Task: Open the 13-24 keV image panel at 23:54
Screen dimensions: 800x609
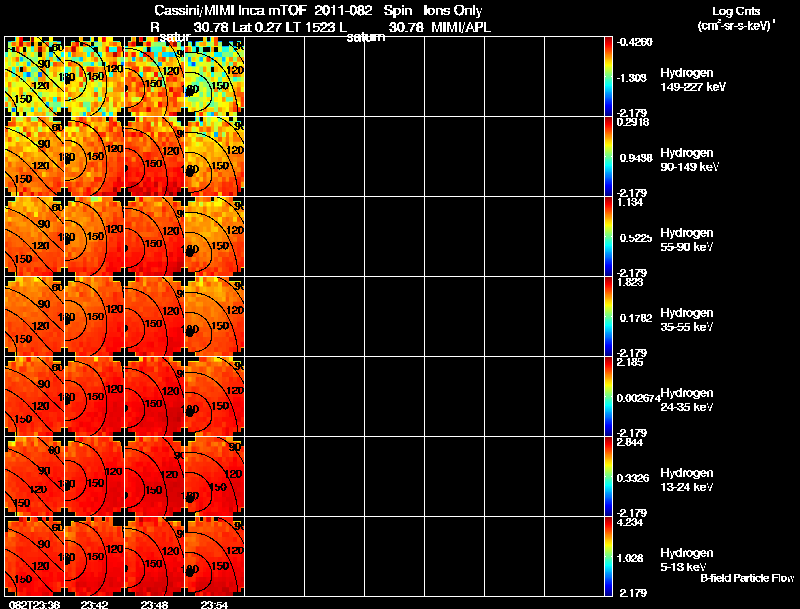Action: 214,477
